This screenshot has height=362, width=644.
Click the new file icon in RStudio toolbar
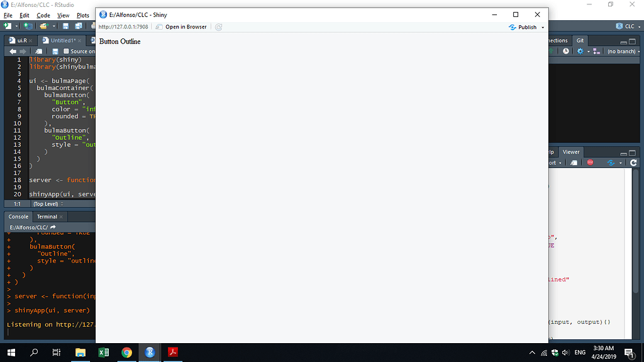coord(8,26)
